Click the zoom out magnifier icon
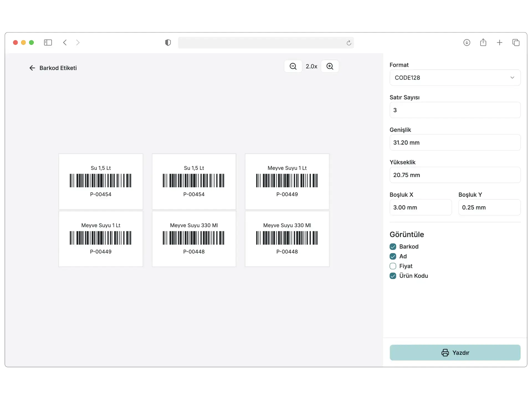 pyautogui.click(x=293, y=66)
